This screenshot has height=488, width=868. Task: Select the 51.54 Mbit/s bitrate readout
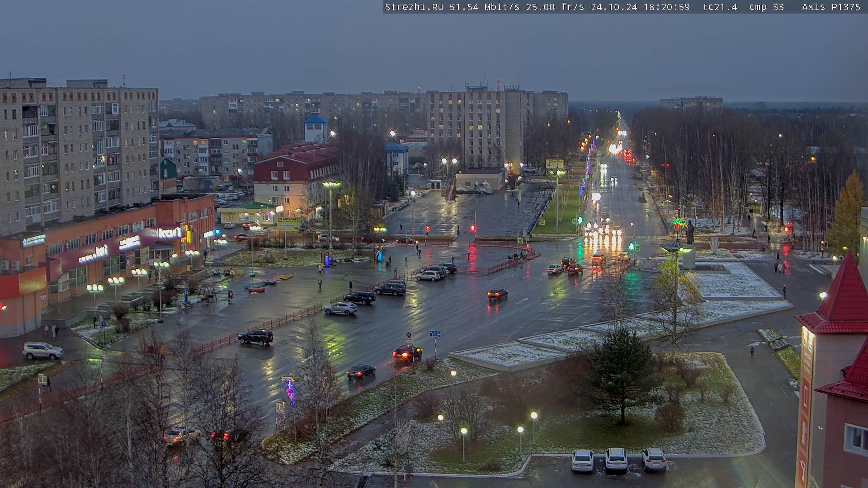[x=485, y=7]
